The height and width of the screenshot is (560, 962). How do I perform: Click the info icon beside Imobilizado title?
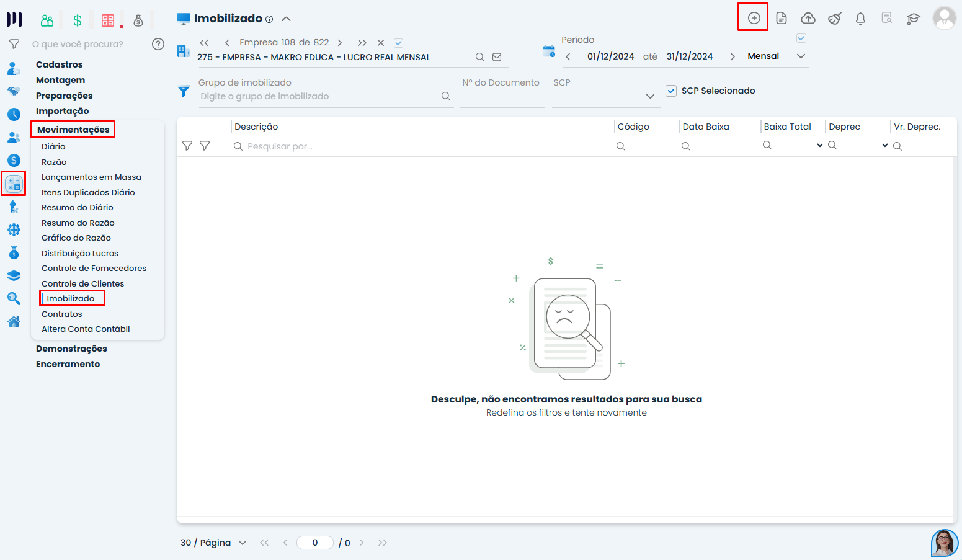click(269, 19)
